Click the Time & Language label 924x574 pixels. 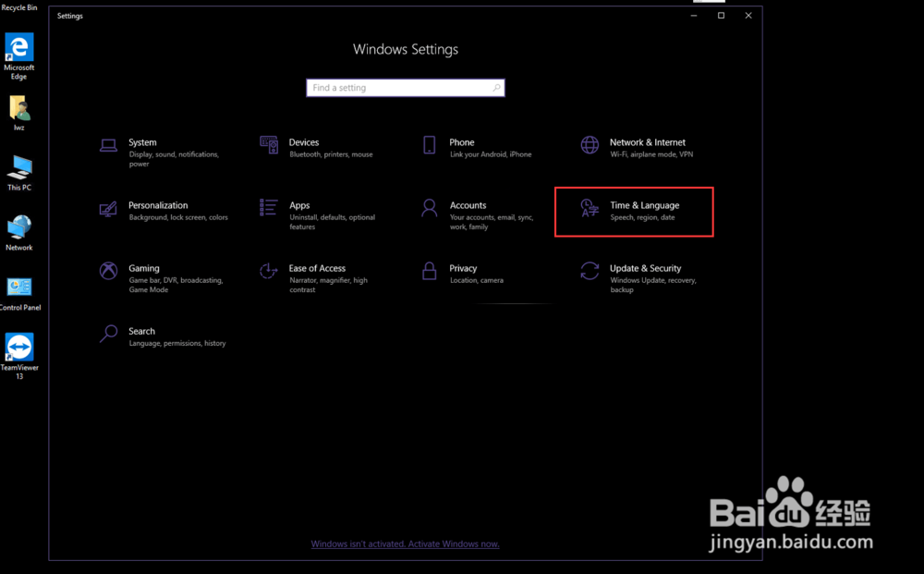pos(645,206)
